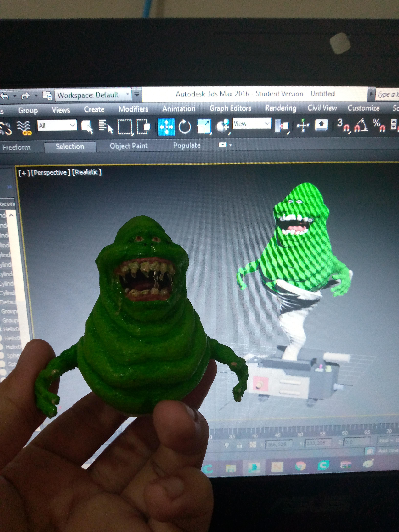This screenshot has height=532, width=399.
Task: Toggle Angle Snap
Action: pos(361,125)
